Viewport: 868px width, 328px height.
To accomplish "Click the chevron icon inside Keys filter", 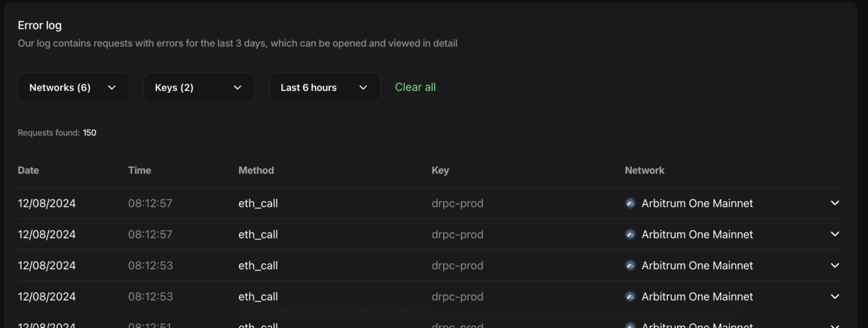I will (237, 87).
